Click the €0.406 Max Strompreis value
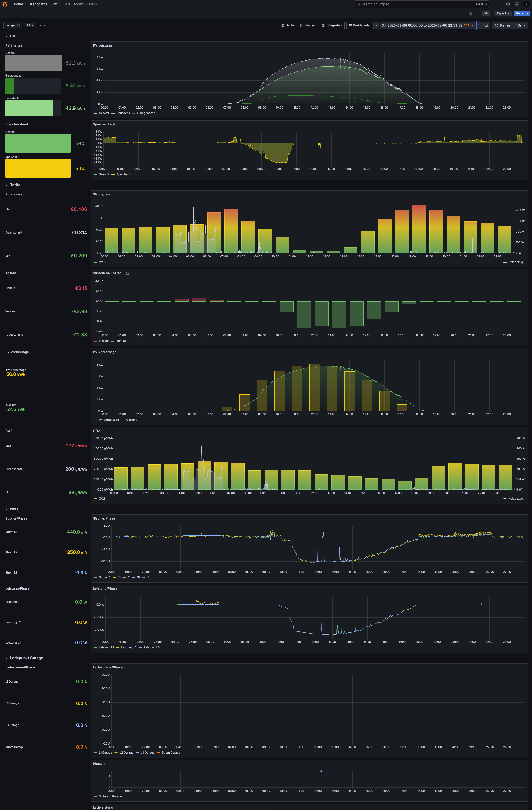This screenshot has width=532, height=810. pos(79,209)
